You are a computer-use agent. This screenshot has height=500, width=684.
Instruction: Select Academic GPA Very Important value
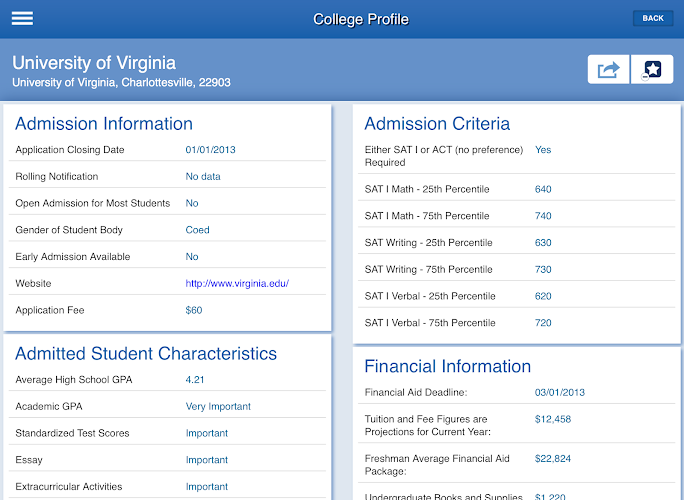[x=218, y=407]
